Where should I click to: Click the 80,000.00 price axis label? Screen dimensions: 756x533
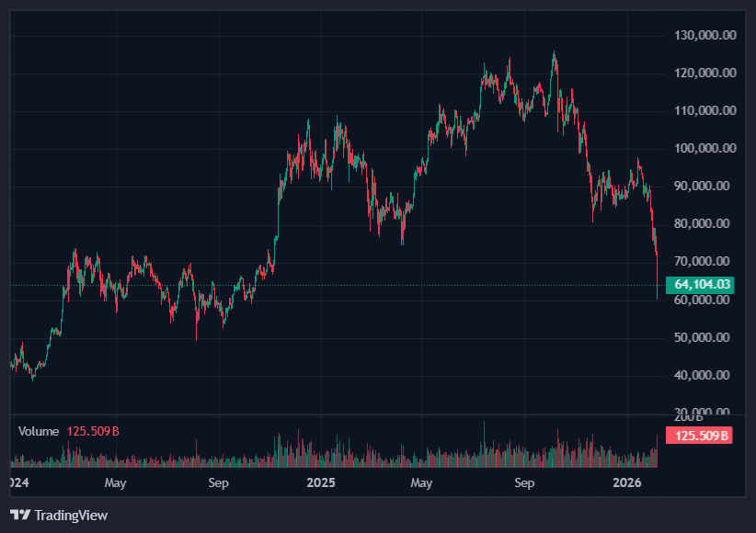pos(704,223)
